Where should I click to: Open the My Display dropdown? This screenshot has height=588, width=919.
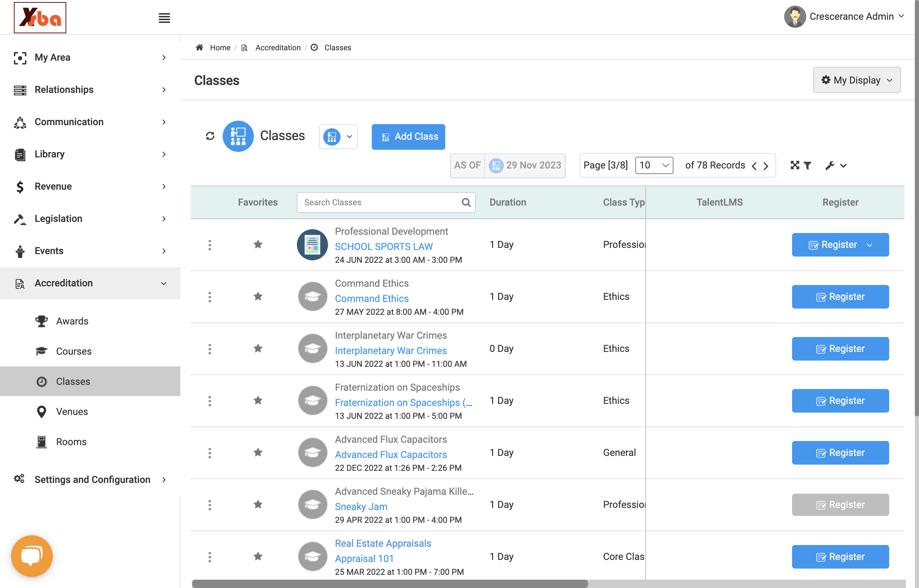point(857,80)
